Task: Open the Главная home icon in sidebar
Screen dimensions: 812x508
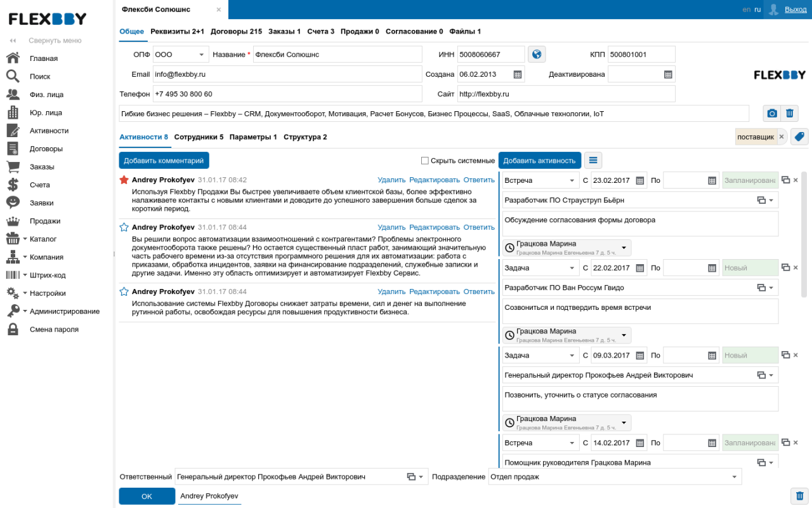Action: click(13, 58)
